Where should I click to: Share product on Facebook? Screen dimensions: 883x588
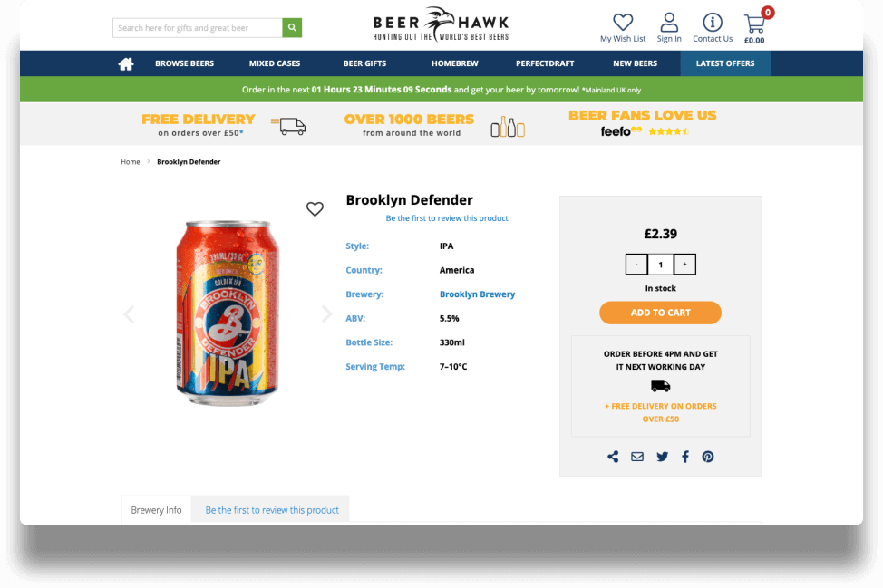click(x=685, y=457)
